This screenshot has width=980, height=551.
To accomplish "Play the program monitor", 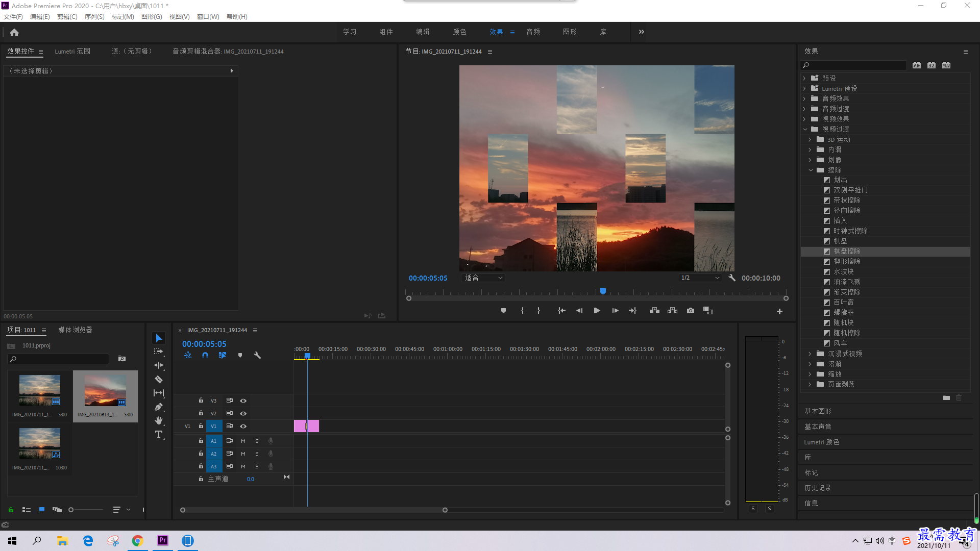I will [597, 311].
